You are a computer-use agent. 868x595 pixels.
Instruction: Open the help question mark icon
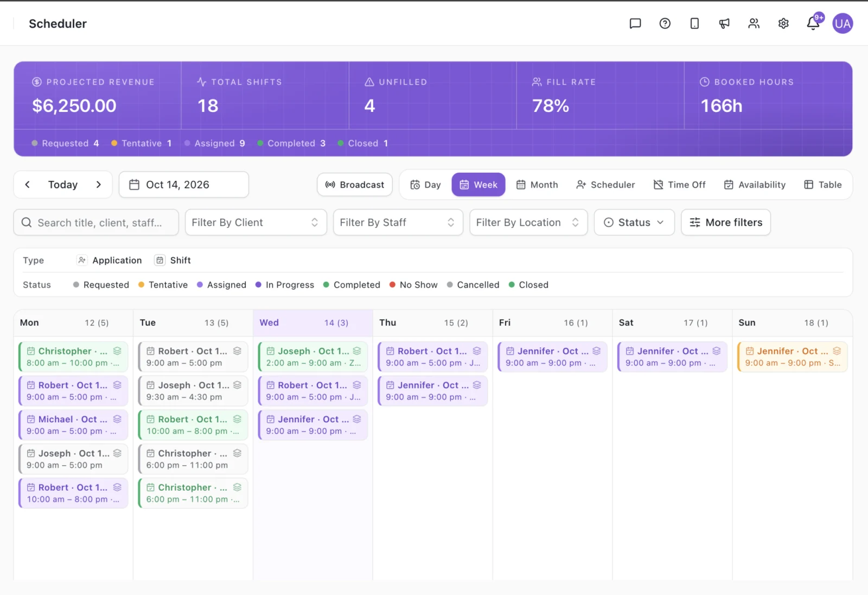[x=665, y=23]
